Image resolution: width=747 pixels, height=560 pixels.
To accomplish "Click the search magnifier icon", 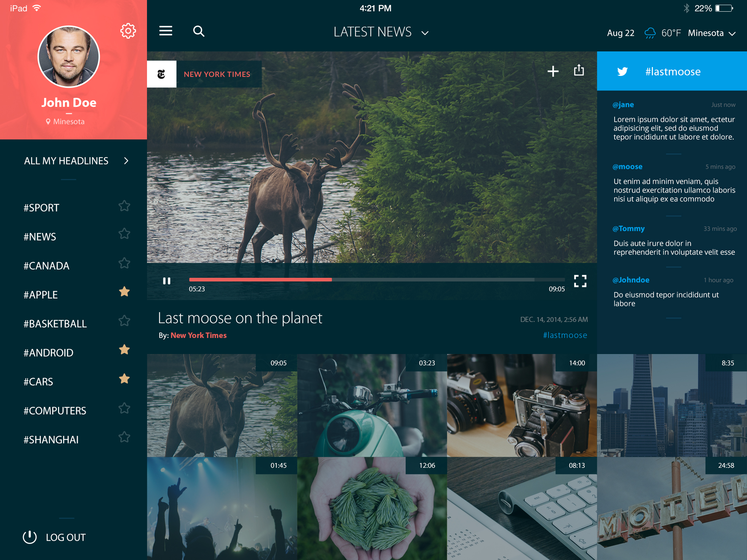I will click(198, 31).
